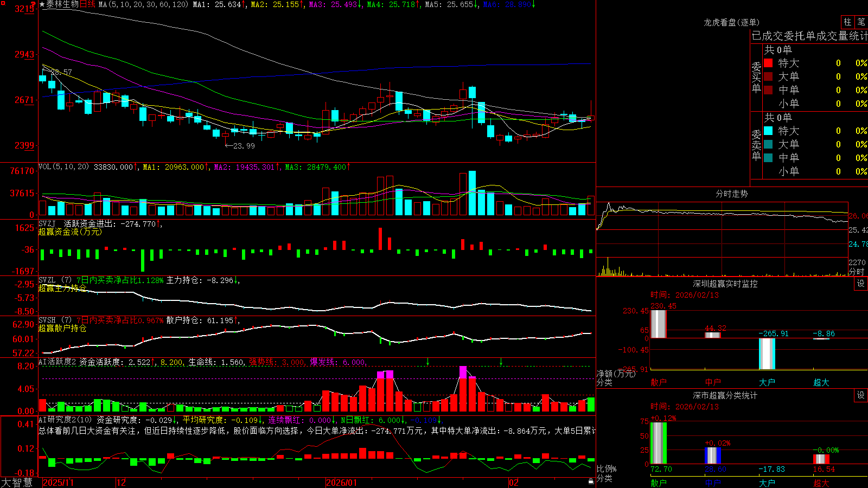Image resolution: width=868 pixels, height=488 pixels.
Task: Open 设 settings for 深圳超赢实时监控
Action: (860, 284)
